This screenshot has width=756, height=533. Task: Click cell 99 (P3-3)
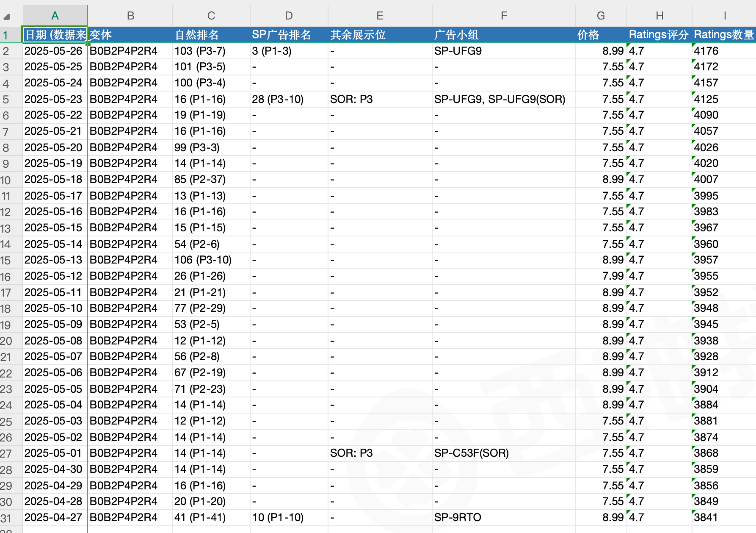(211, 147)
